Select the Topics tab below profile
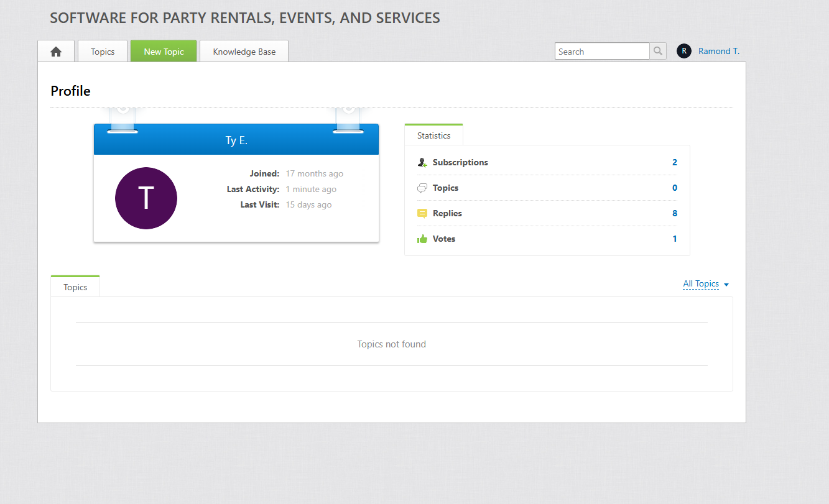Screen dimensions: 829x504 [75, 286]
